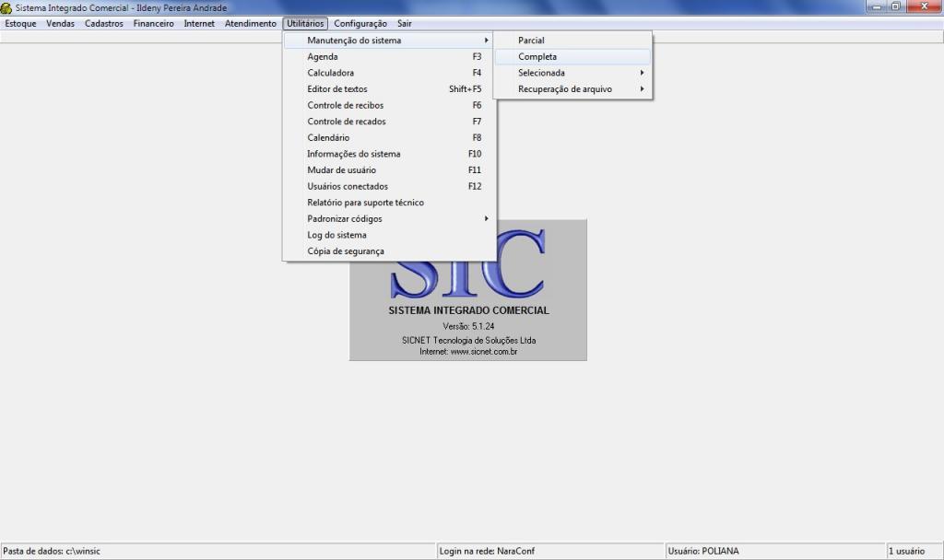Click the www.sicnet.com.br internet address
This screenshot has width=944, height=560.
pyautogui.click(x=484, y=352)
